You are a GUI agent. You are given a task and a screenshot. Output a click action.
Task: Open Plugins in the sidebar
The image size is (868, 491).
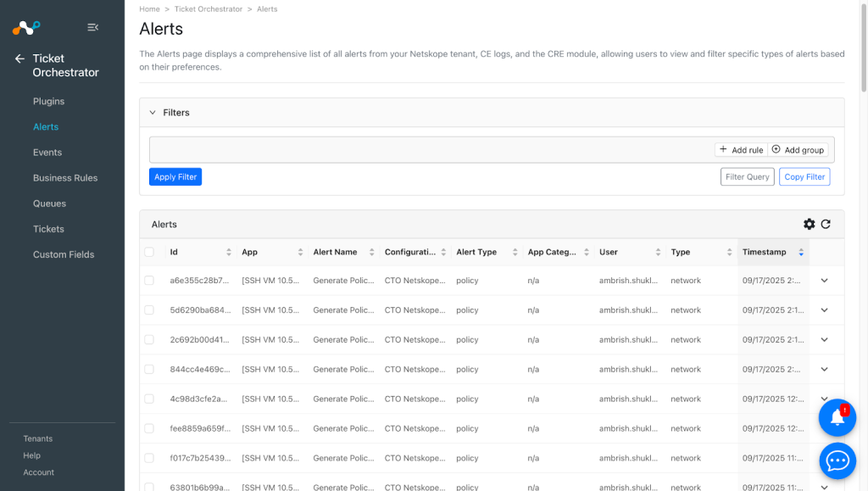coord(48,101)
